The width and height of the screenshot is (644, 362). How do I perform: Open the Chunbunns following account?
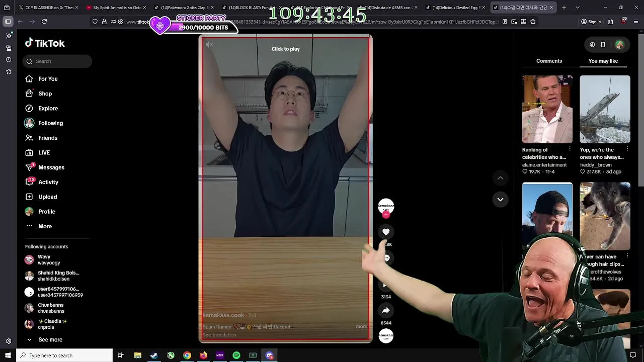click(x=45, y=308)
